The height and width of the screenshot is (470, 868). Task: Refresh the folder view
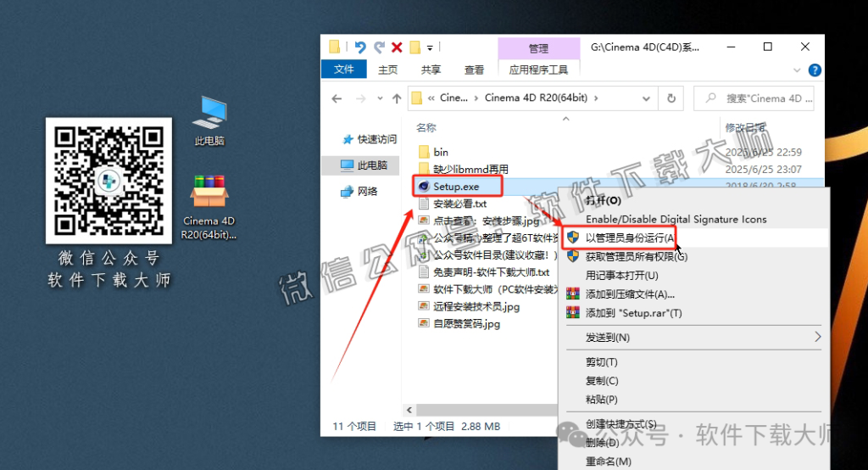coord(671,98)
